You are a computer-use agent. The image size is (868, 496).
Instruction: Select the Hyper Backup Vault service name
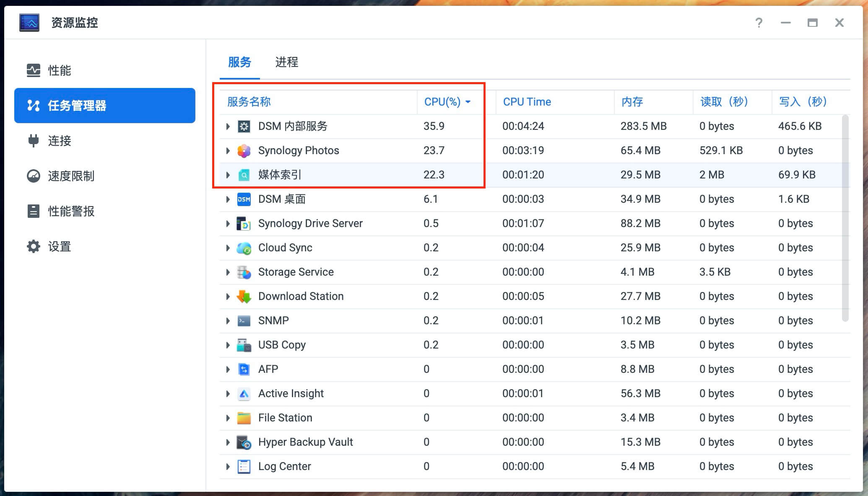tap(306, 442)
